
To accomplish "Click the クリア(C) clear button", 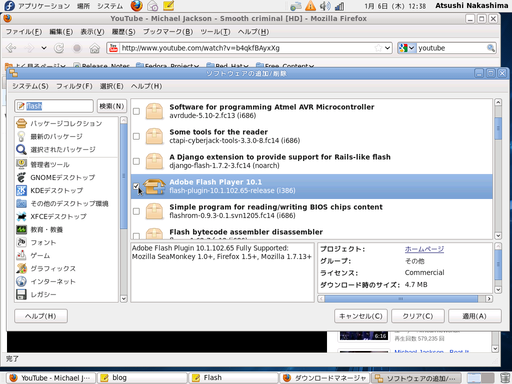I will coord(418,316).
